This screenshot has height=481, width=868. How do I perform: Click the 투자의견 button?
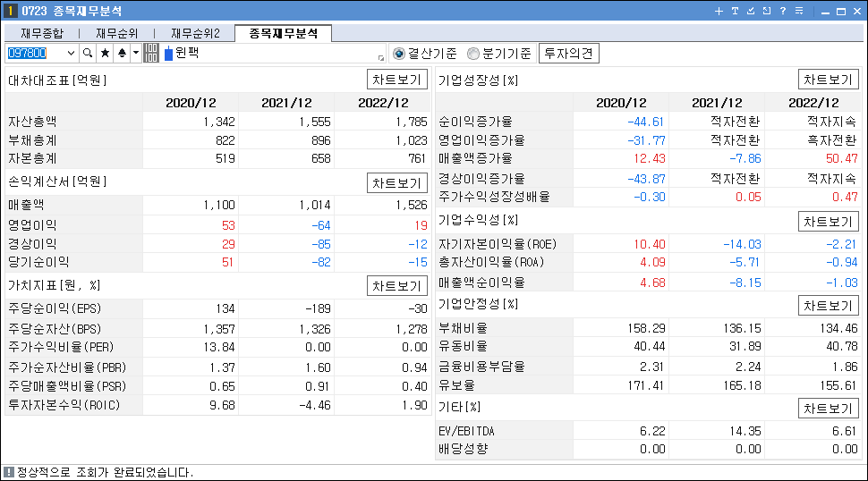568,54
